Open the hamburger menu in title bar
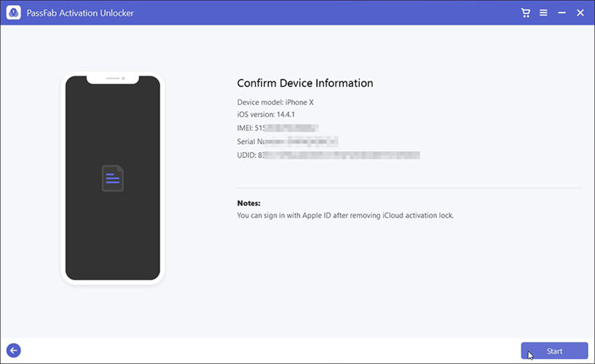The width and height of the screenshot is (595, 364). (544, 13)
